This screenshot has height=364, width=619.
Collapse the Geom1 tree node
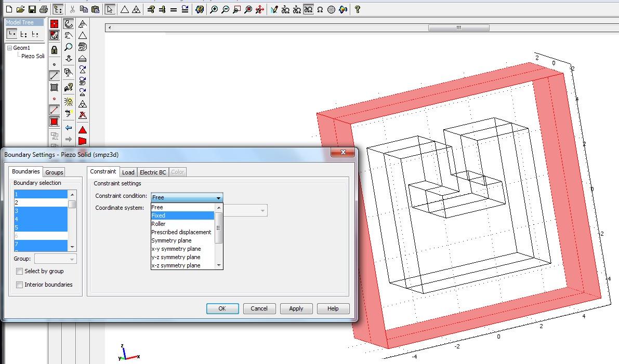pos(9,48)
